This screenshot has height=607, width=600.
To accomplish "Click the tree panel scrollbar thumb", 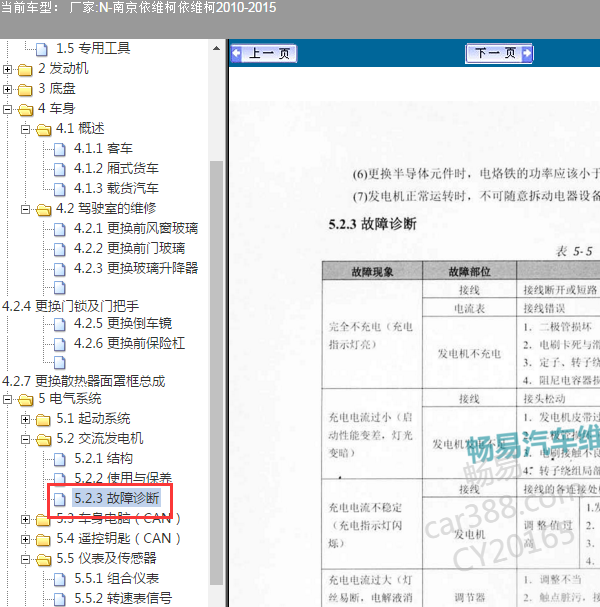I will pyautogui.click(x=216, y=373).
